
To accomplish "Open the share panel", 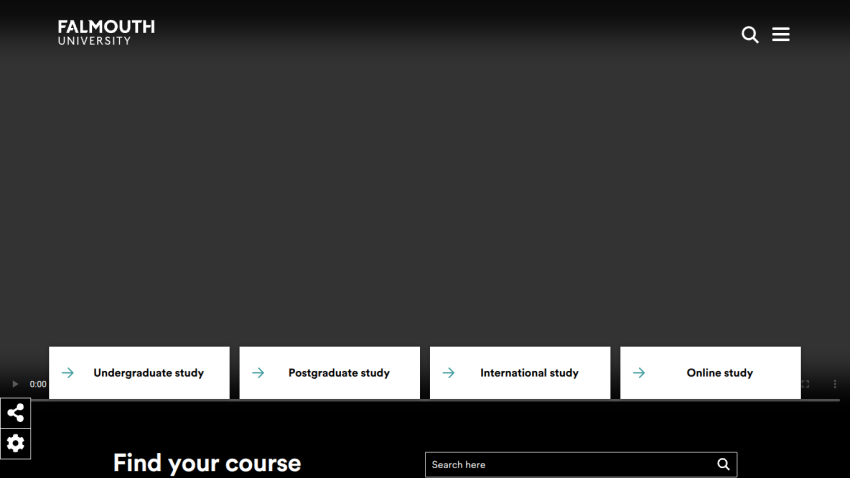I will pyautogui.click(x=15, y=413).
